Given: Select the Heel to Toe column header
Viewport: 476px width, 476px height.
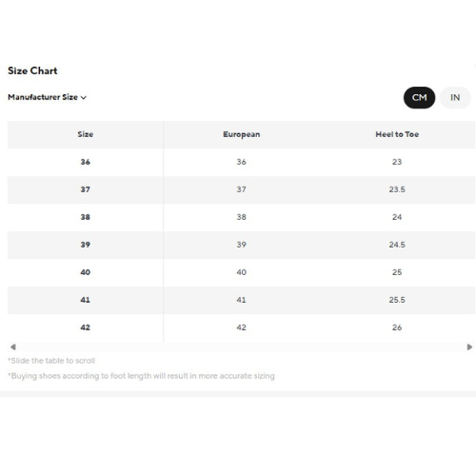Looking at the screenshot, I should [397, 134].
